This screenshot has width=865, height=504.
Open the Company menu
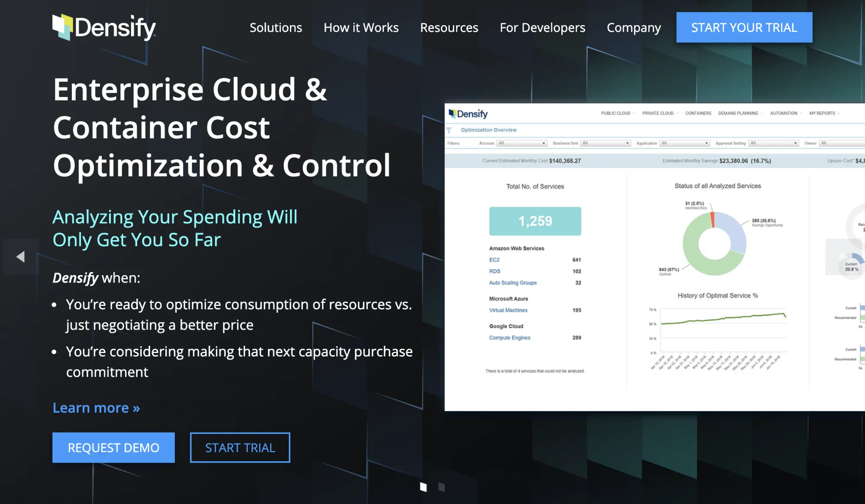coord(634,28)
